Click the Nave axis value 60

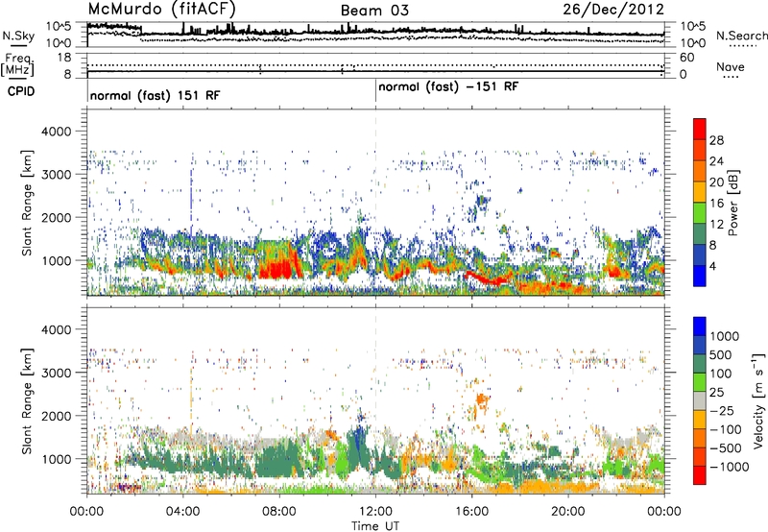click(x=686, y=58)
